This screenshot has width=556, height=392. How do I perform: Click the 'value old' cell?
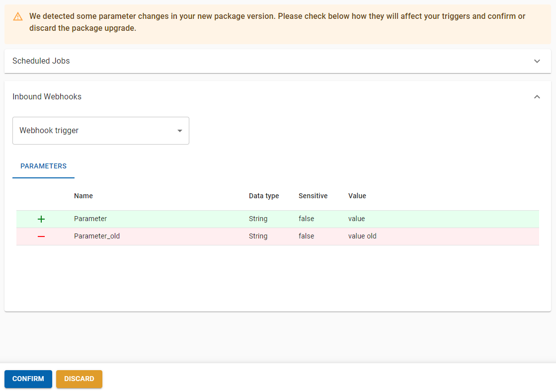[362, 236]
